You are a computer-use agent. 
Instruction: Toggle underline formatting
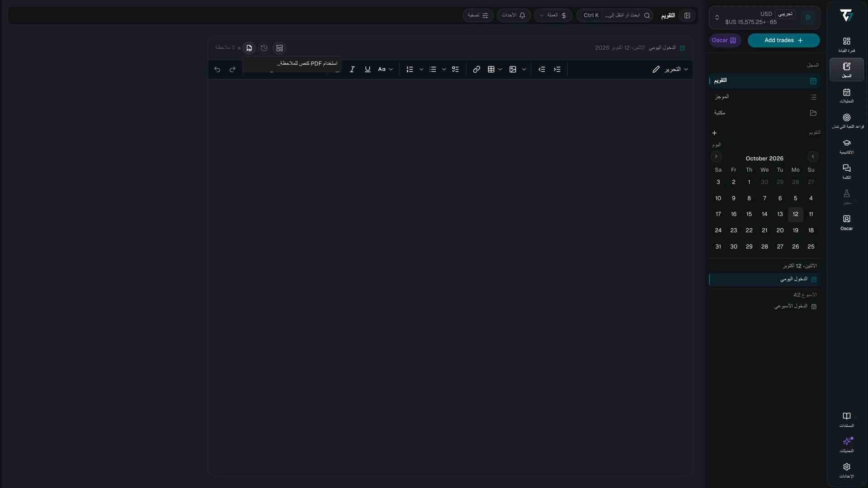coord(368,70)
